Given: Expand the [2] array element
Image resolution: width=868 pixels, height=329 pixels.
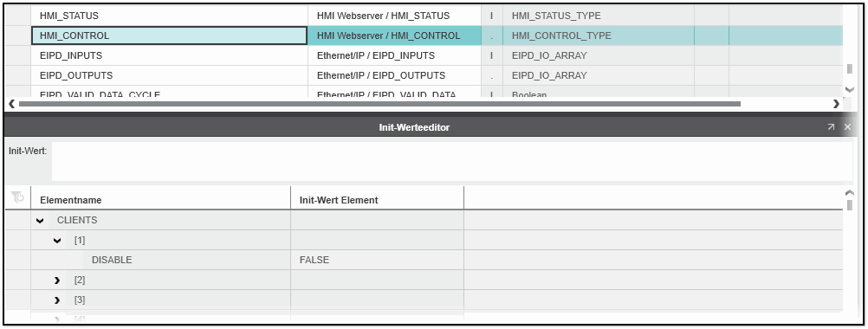Looking at the screenshot, I should [x=57, y=280].
